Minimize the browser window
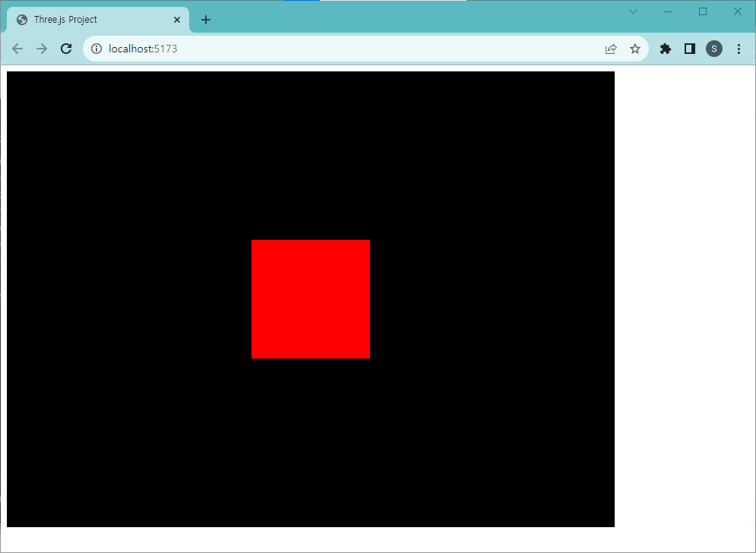The width and height of the screenshot is (756, 553). 668,11
